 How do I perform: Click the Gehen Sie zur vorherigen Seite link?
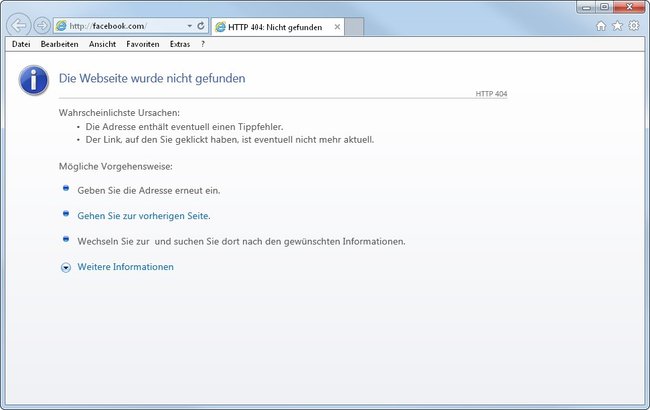click(144, 216)
